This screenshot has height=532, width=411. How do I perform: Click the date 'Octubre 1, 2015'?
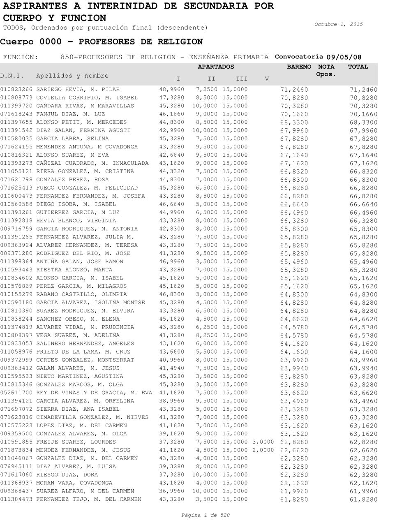pos(338,25)
